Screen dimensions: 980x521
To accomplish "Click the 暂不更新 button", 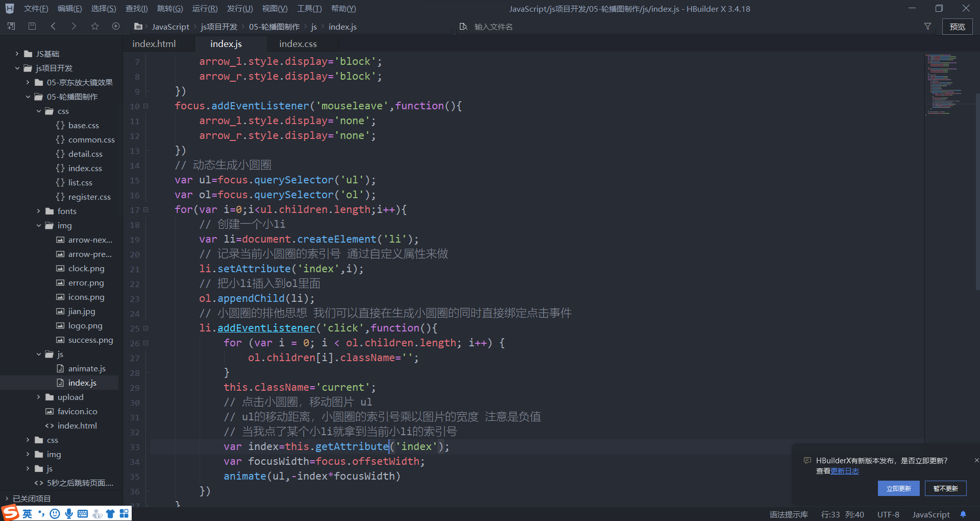I will click(x=945, y=488).
